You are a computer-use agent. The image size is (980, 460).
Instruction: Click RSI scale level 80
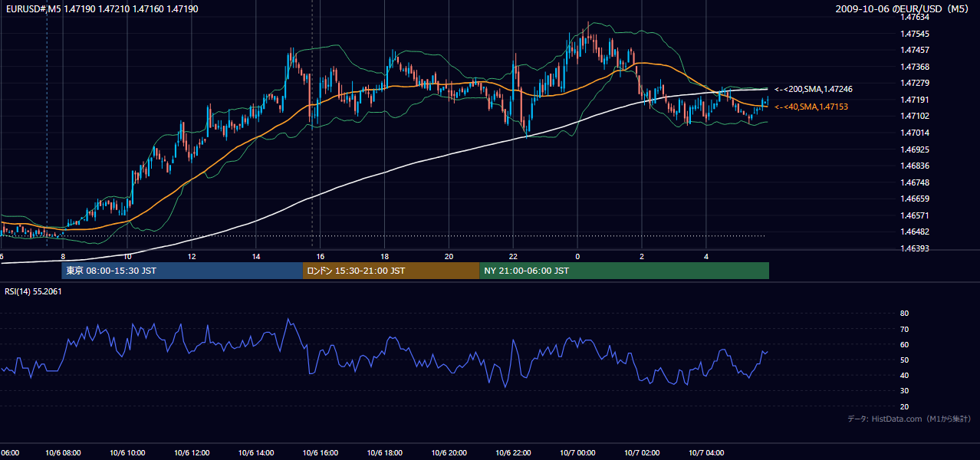tap(904, 314)
